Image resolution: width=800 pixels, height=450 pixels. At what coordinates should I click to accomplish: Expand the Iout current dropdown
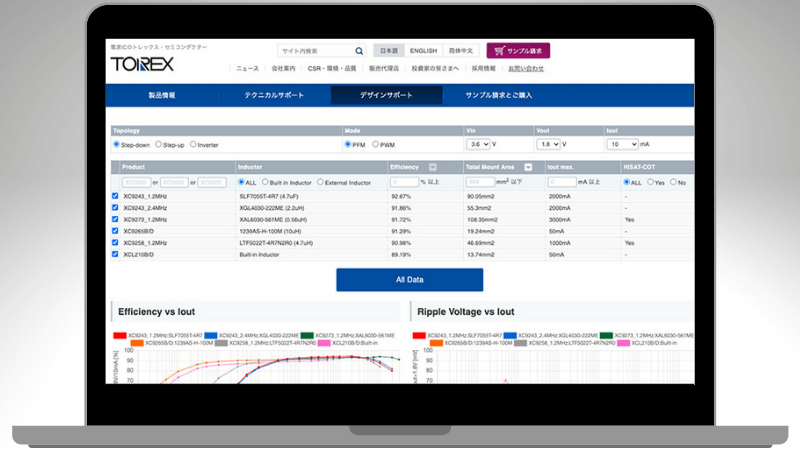(622, 145)
